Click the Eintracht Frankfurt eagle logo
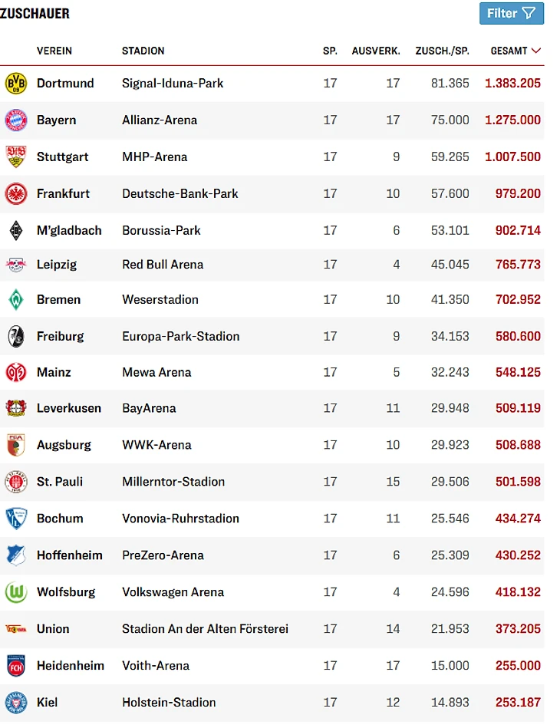 [x=16, y=193]
